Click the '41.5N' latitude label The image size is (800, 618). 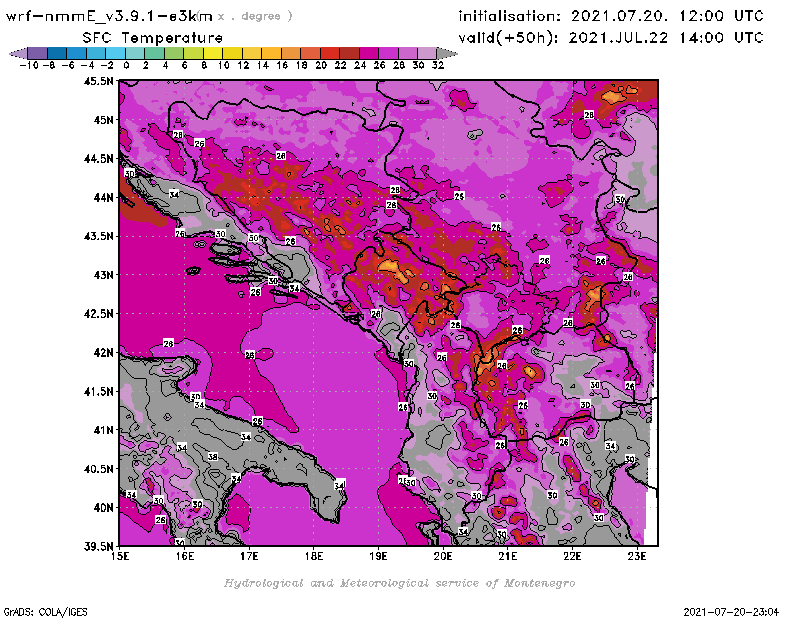(x=98, y=391)
